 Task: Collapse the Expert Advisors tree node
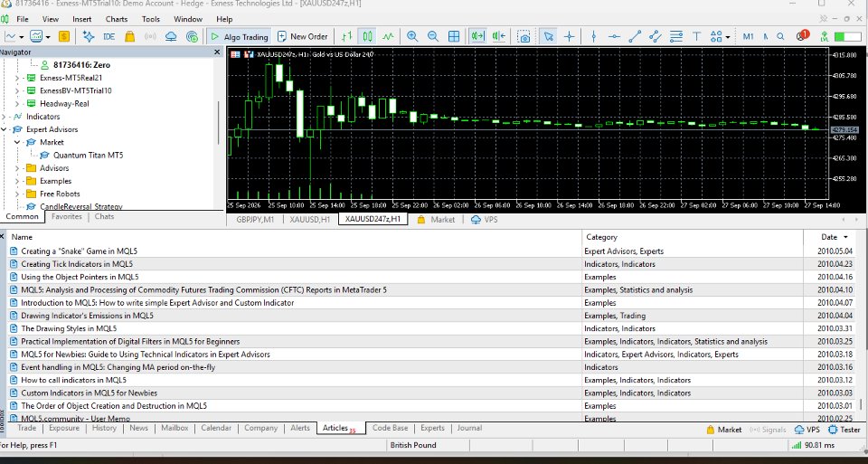point(4,129)
